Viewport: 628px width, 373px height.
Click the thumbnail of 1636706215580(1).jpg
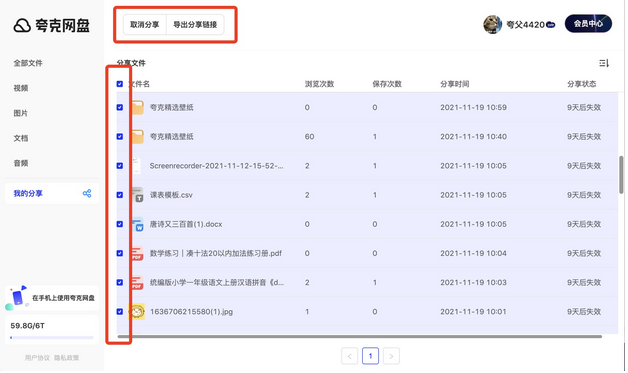click(137, 312)
